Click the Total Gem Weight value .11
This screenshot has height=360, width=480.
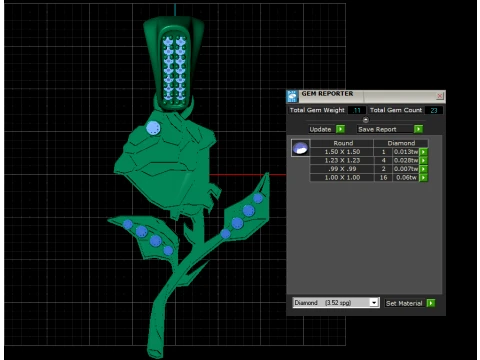point(356,110)
